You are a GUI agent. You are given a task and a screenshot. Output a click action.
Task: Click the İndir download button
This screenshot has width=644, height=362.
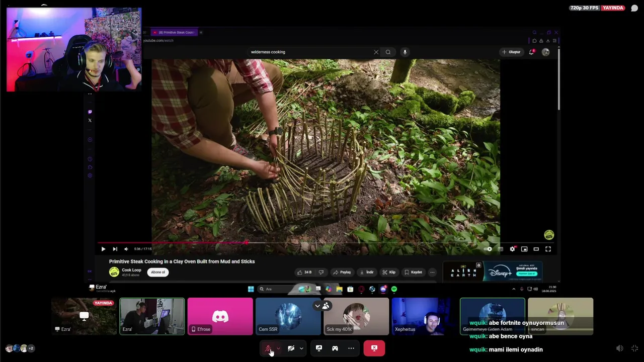pos(366,272)
